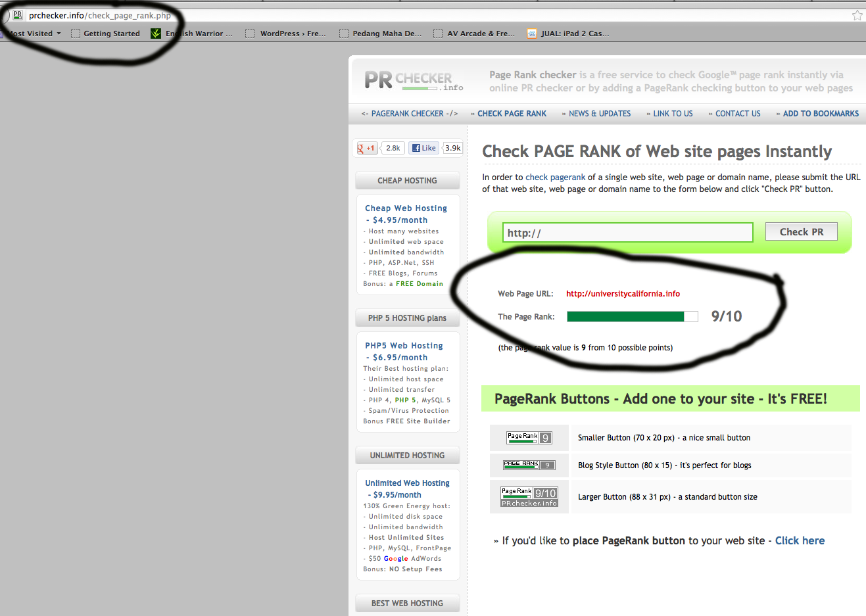Focus the http:// URL input field
The width and height of the screenshot is (866, 616).
pos(628,232)
